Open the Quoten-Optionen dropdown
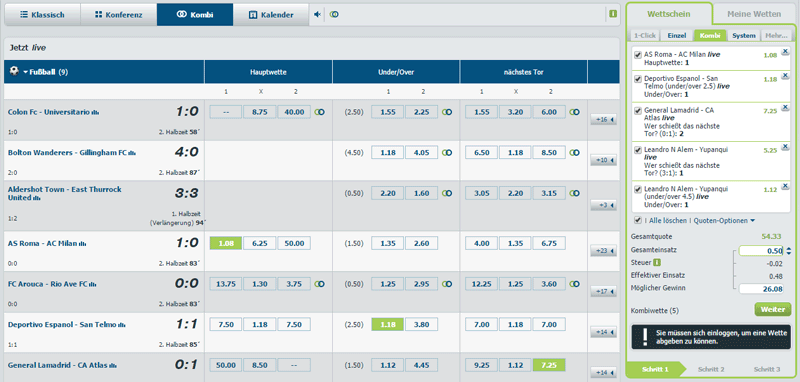800x382 pixels. click(724, 221)
